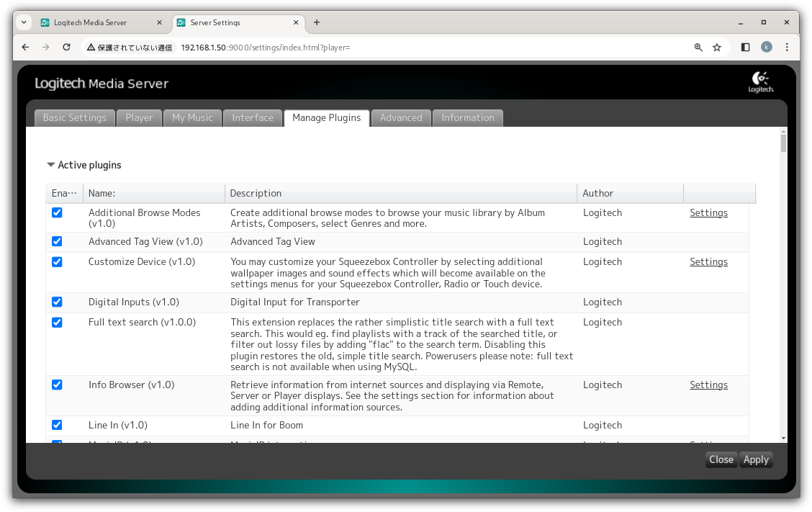
Task: Open the Chrome three-dot menu
Action: [x=787, y=47]
